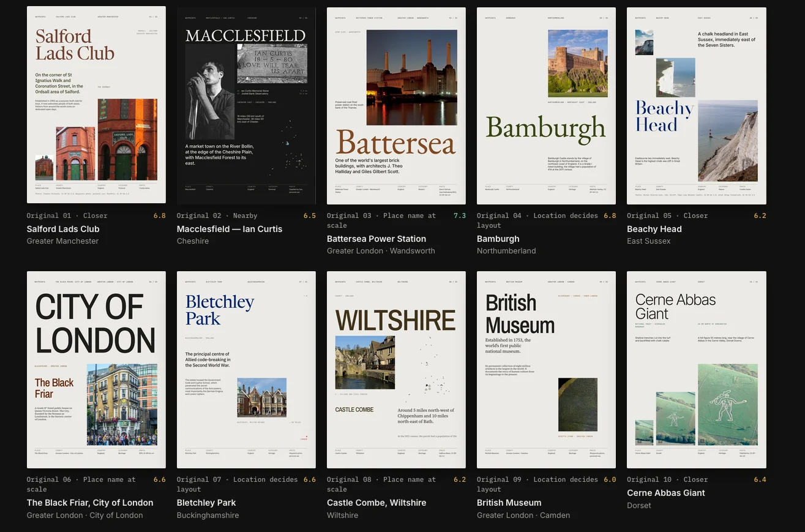Screen dimensions: 805x532
Task: Open the Macclesfield Ian Curtis poster thumbnail
Action: (246, 105)
